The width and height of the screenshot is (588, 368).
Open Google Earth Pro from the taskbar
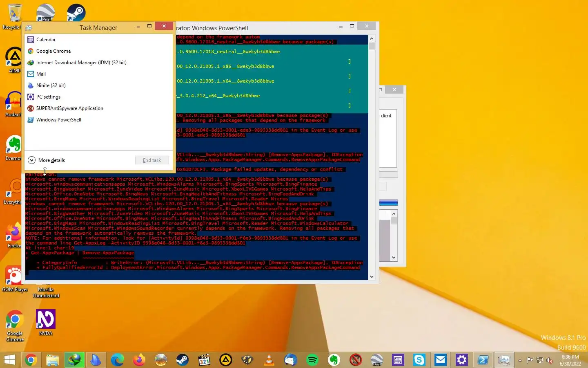tap(377, 360)
